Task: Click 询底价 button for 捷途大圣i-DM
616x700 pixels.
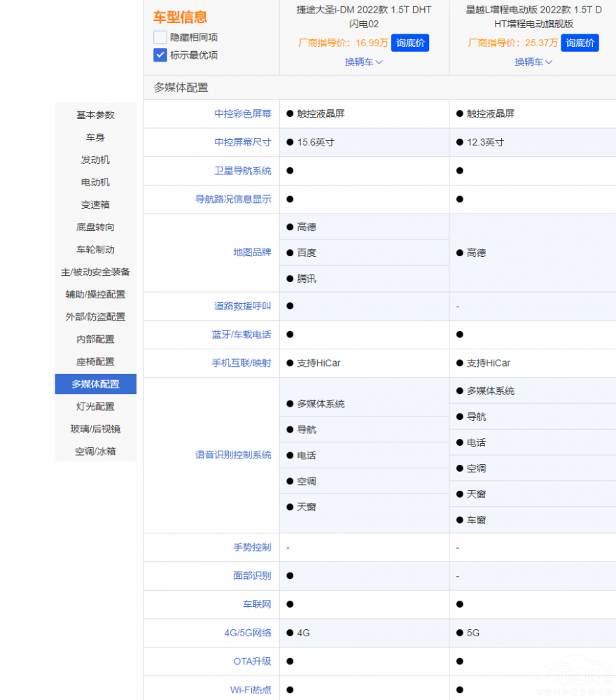Action: [x=410, y=43]
